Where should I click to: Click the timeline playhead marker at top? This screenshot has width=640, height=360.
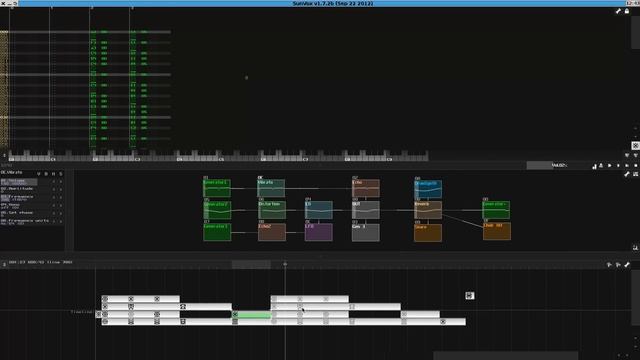point(285,264)
